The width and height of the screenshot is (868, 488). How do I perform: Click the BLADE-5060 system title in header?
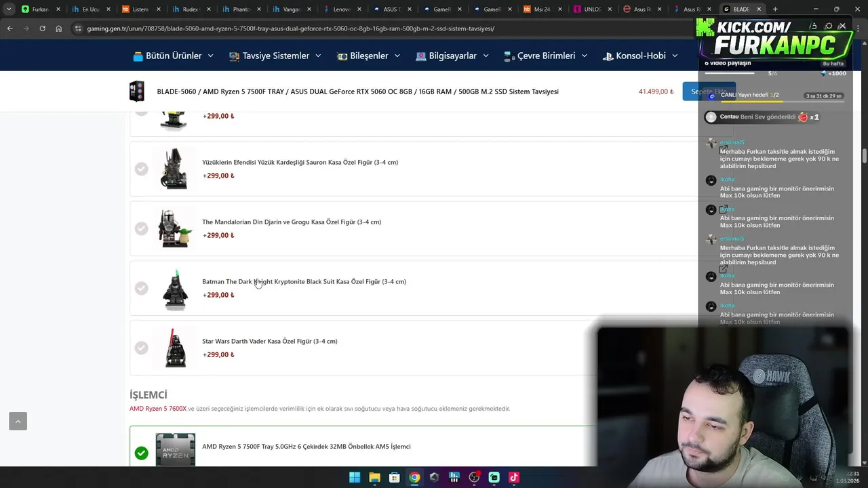click(357, 91)
